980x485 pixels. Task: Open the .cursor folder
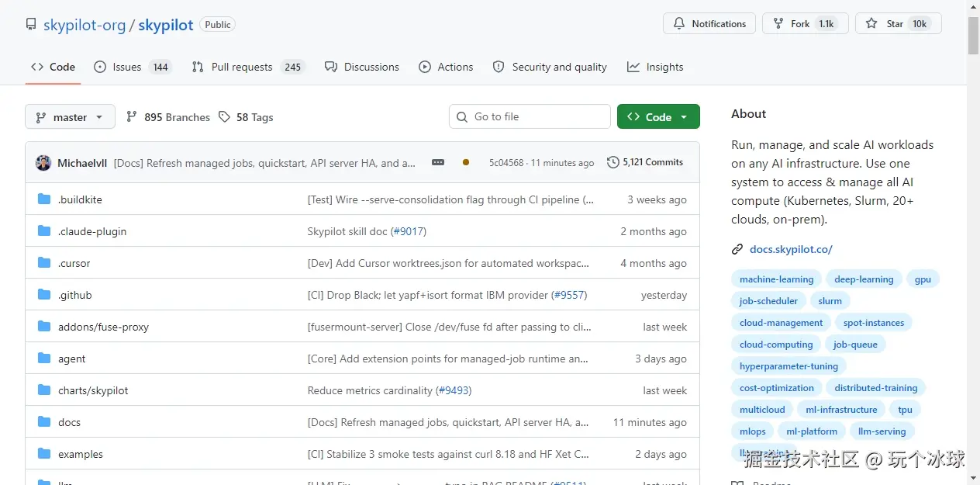tap(74, 263)
